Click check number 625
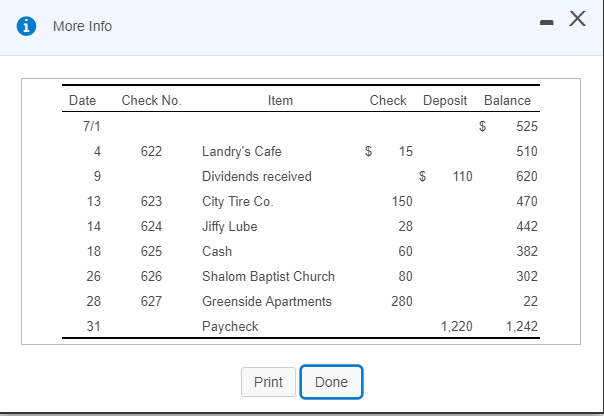Viewport: 604px width, 416px height. click(151, 252)
